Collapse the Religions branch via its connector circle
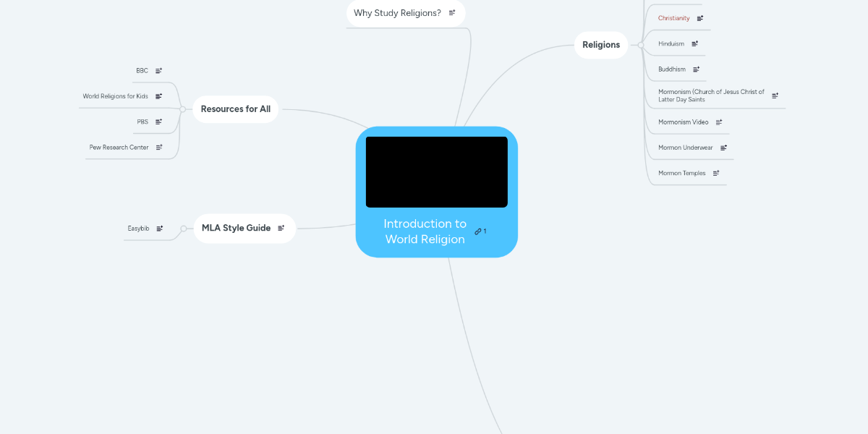Image resolution: width=868 pixels, height=434 pixels. point(639,45)
